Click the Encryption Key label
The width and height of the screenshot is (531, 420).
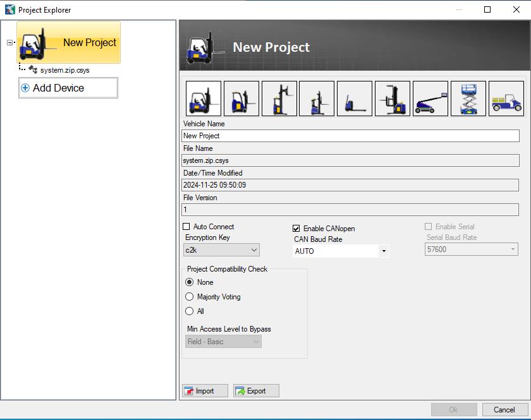207,237
